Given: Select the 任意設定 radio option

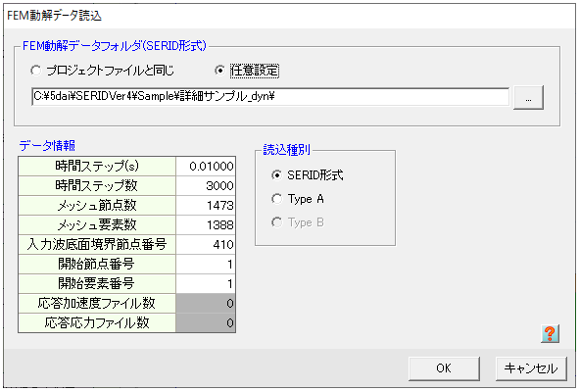Looking at the screenshot, I should 247,71.
